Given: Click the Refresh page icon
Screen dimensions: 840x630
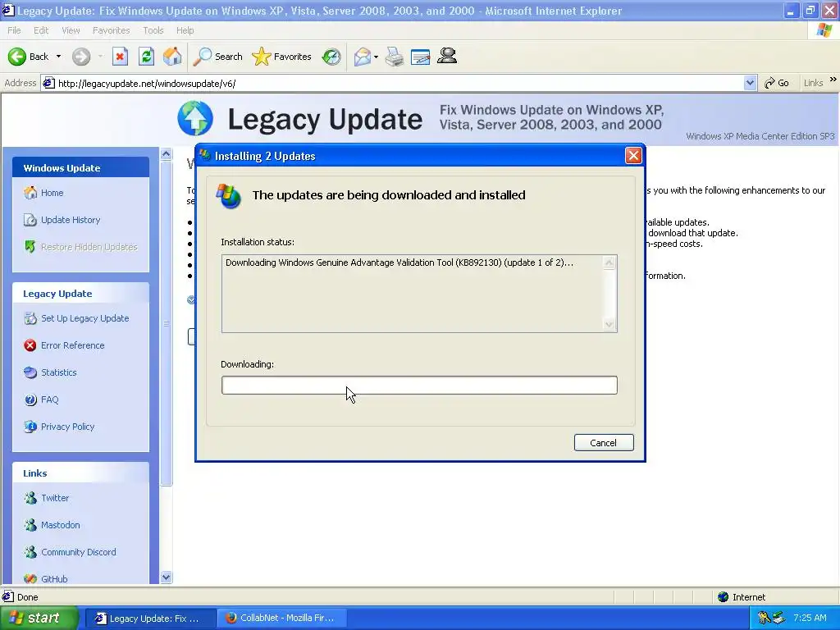Looking at the screenshot, I should 146,57.
